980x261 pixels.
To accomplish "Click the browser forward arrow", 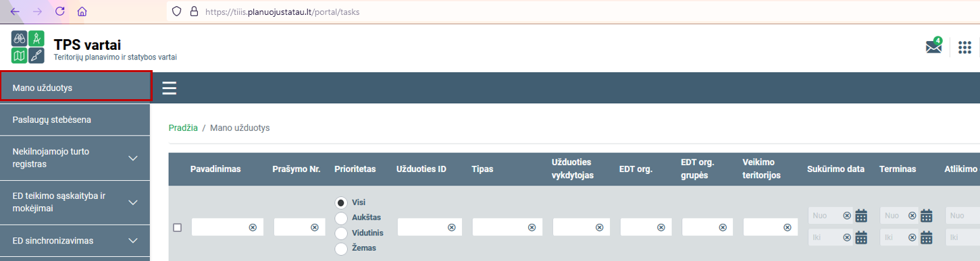I will point(37,11).
